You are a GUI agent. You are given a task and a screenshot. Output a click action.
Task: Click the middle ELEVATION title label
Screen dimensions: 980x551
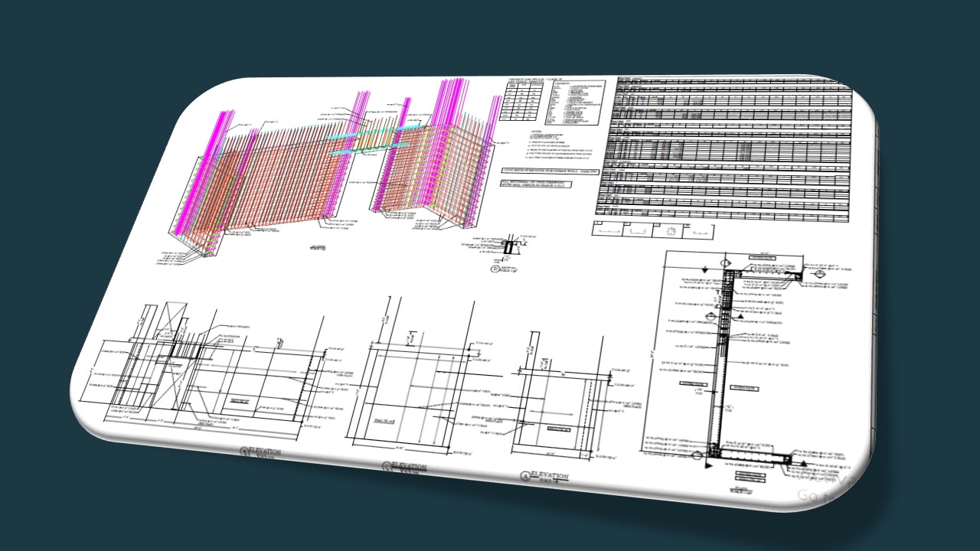coord(408,466)
